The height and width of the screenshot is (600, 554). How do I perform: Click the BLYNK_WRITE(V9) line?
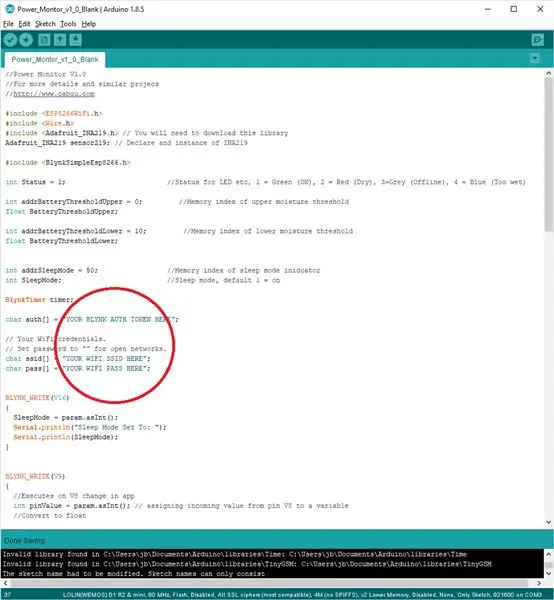point(35,476)
